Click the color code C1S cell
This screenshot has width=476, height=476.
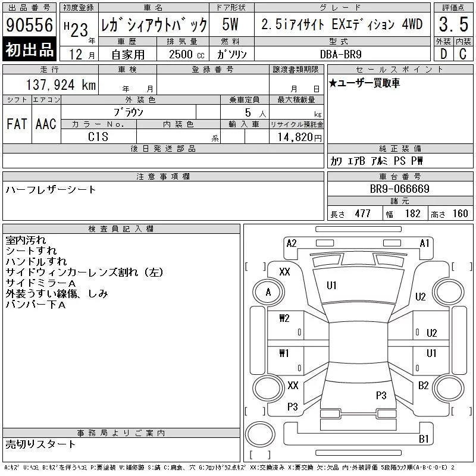tap(98, 137)
